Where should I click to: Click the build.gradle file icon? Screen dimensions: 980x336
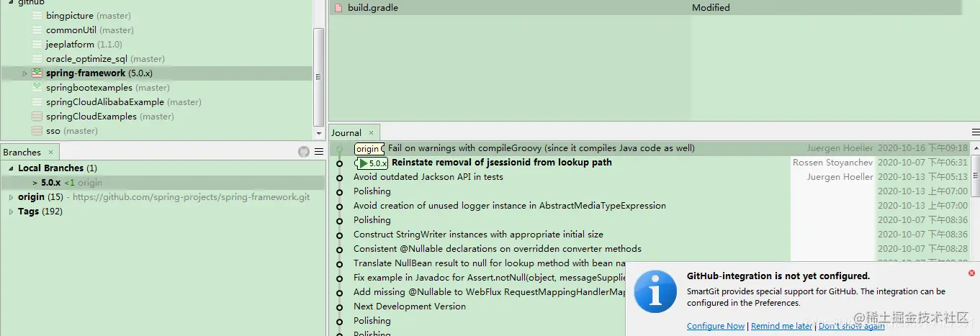[338, 8]
